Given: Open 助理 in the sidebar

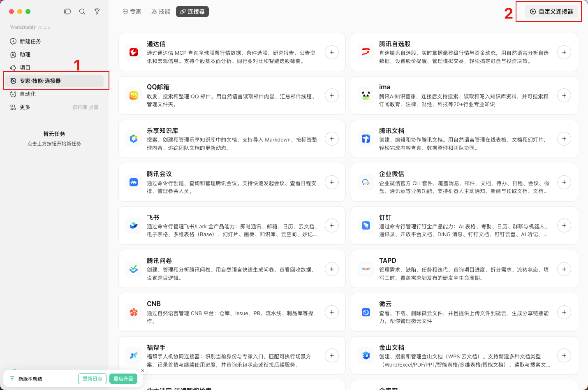Looking at the screenshot, I should click(x=54, y=54).
